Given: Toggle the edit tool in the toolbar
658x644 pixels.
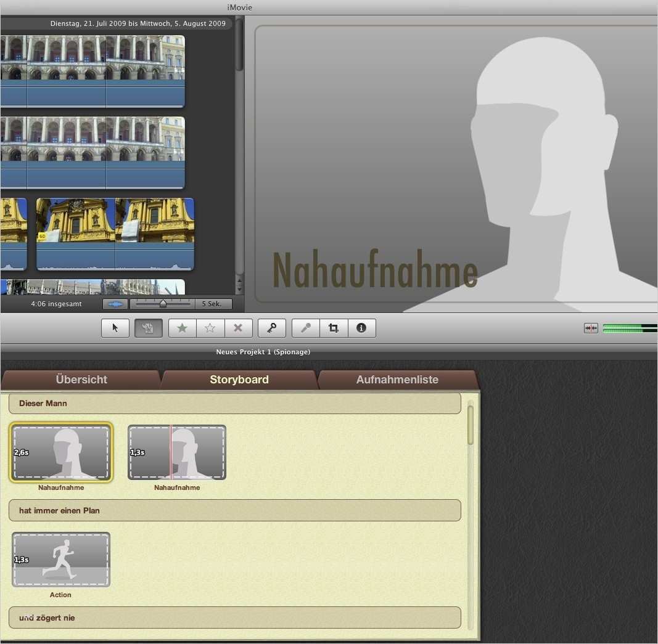Looking at the screenshot, I should tap(148, 328).
